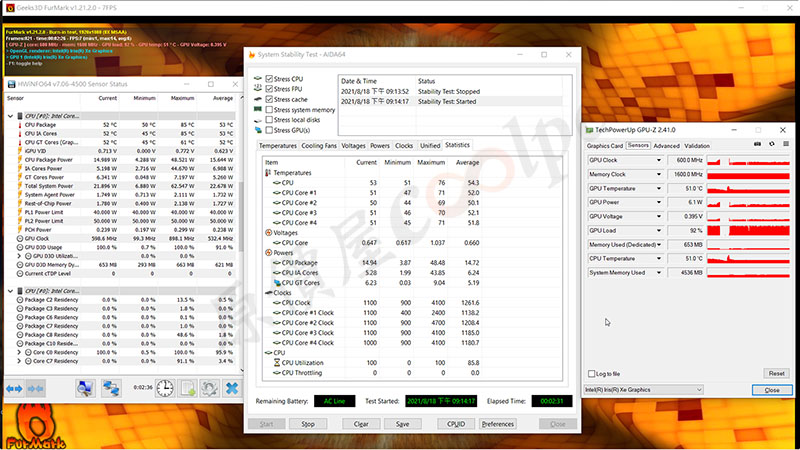The height and width of the screenshot is (450, 800).
Task: Open GPU Temperature sensor dropdown
Action: [x=658, y=189]
